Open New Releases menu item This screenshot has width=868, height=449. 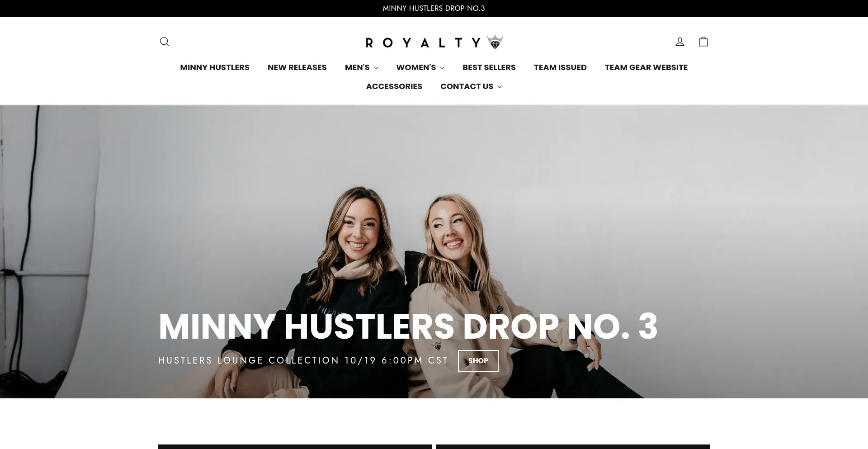point(297,67)
